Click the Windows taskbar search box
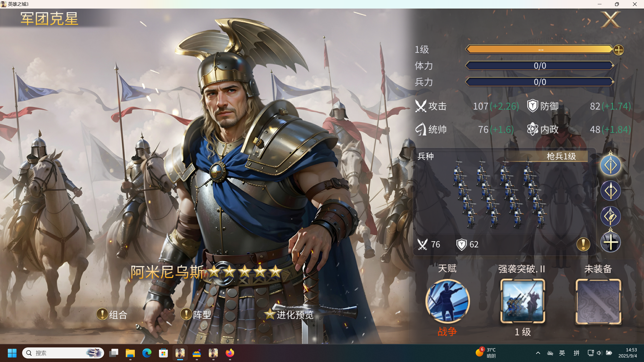 click(x=63, y=353)
